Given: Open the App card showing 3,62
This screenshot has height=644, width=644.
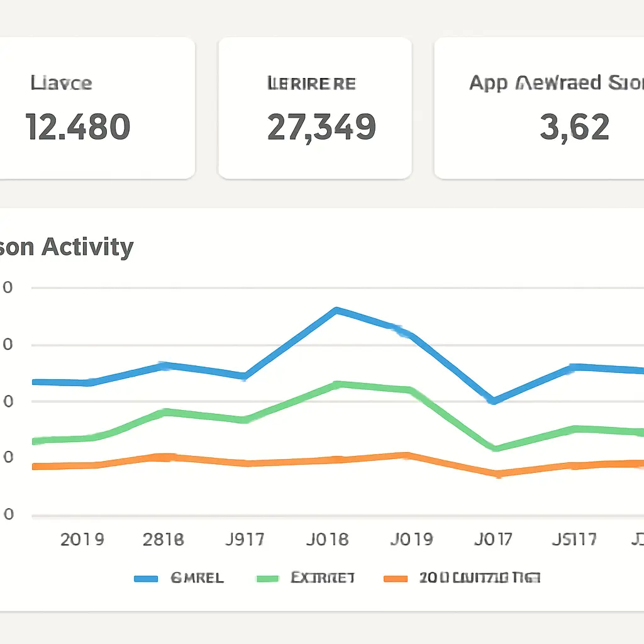Looking at the screenshot, I should (539, 108).
